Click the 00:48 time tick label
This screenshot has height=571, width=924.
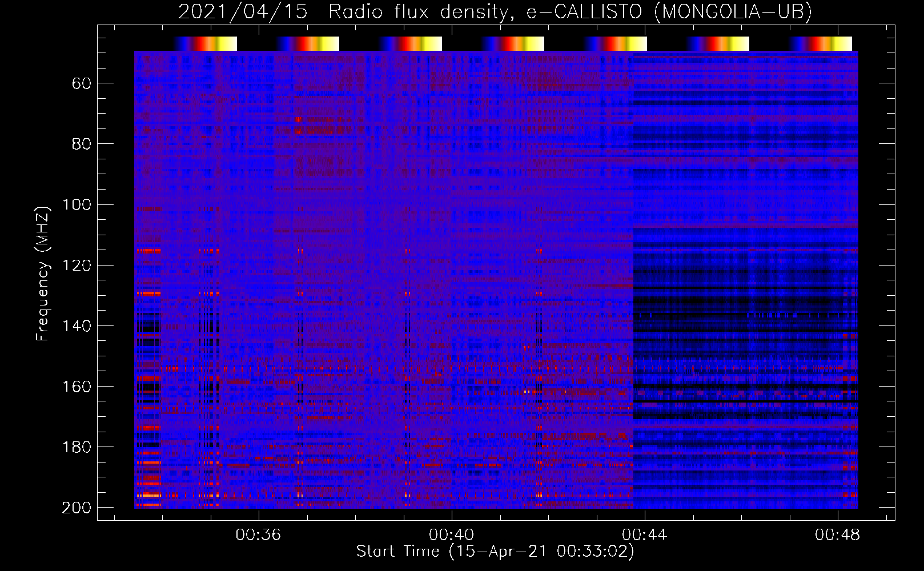(x=837, y=534)
